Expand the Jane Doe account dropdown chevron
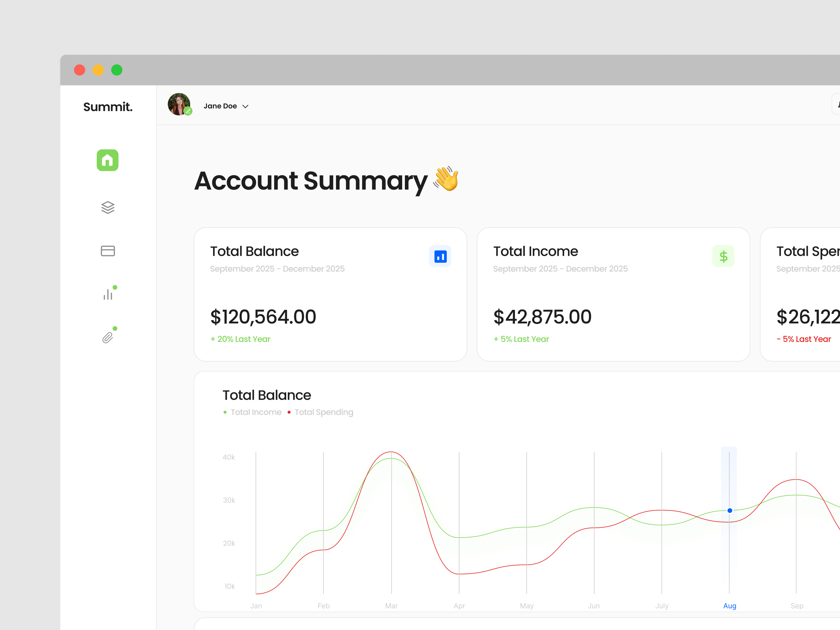Viewport: 840px width, 630px height. pyautogui.click(x=245, y=106)
